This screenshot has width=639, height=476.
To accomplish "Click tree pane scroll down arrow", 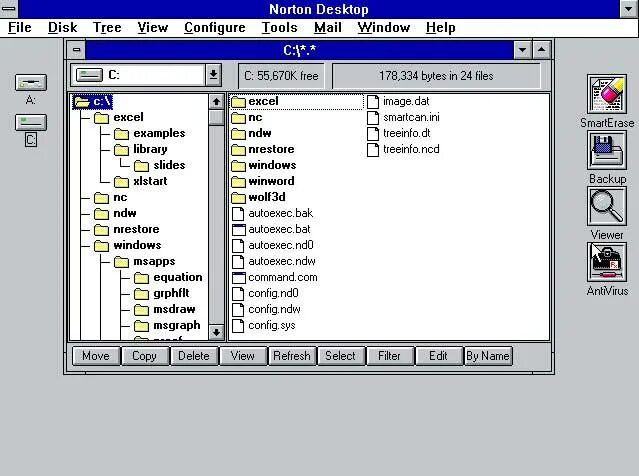I will coord(216,332).
